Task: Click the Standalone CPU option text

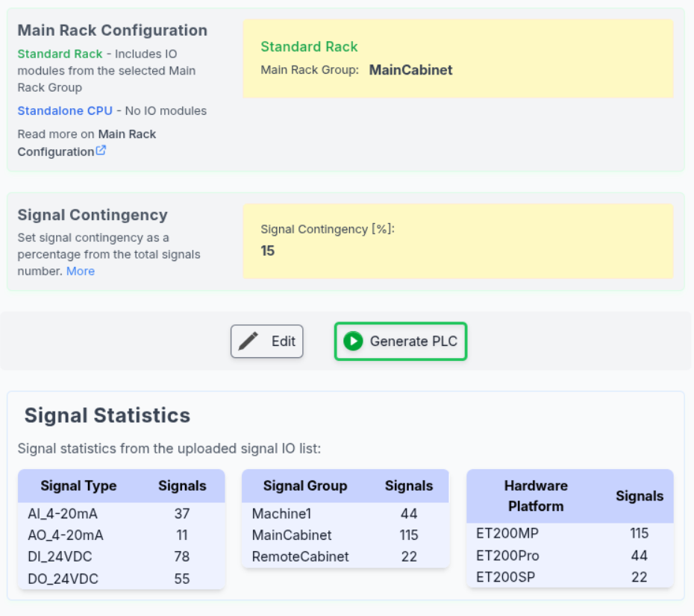Action: tap(65, 110)
